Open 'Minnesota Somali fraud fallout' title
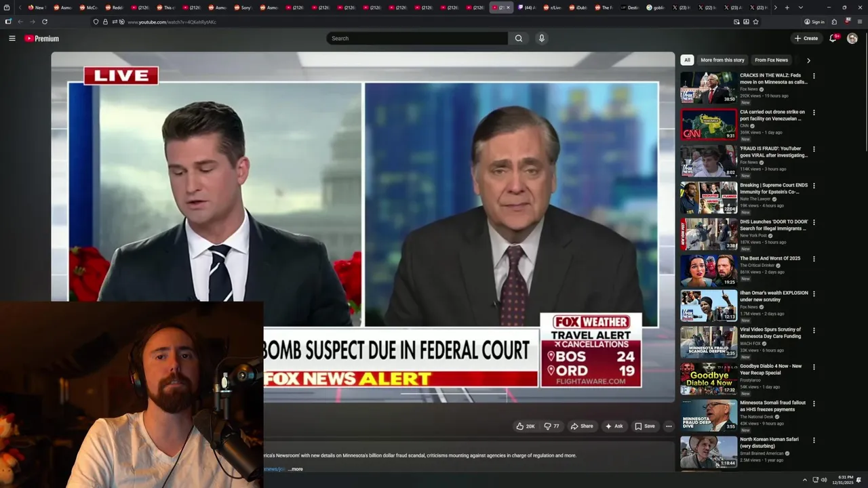Screen dimensions: 868x488 [772, 406]
